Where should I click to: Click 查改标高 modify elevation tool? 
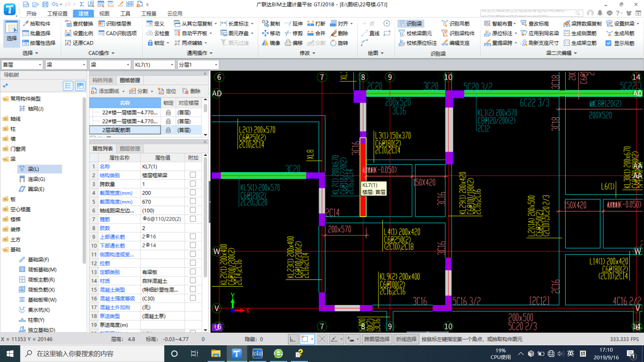tap(535, 23)
